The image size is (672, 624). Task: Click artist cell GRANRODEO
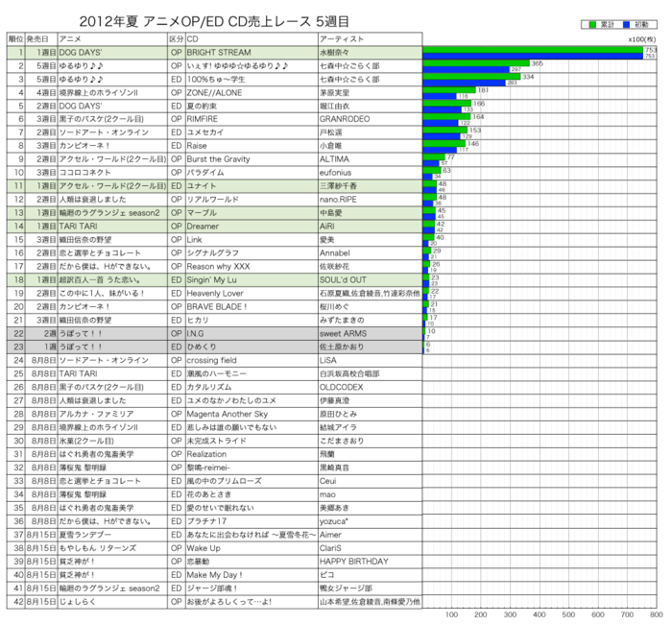[371, 119]
